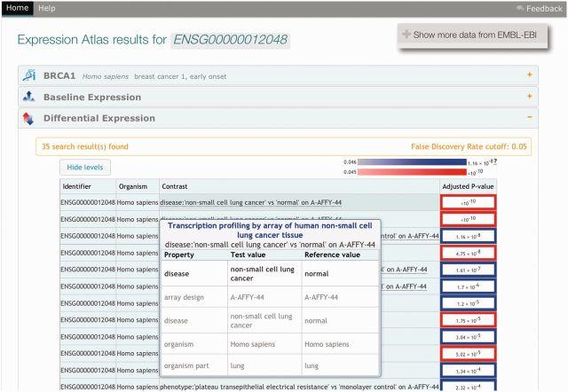
Task: Open the Feedback link
Action: 544,9
